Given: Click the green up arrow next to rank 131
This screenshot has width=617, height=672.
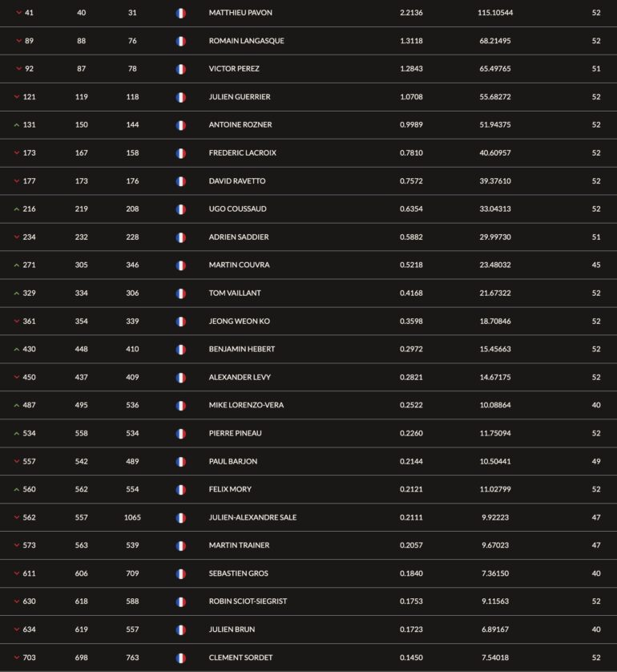Looking at the screenshot, I should point(17,125).
